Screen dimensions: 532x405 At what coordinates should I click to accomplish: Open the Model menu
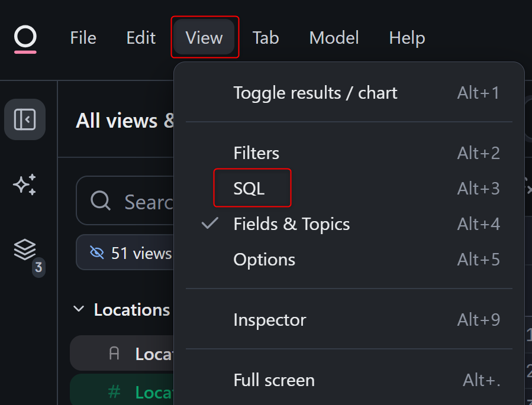[334, 38]
